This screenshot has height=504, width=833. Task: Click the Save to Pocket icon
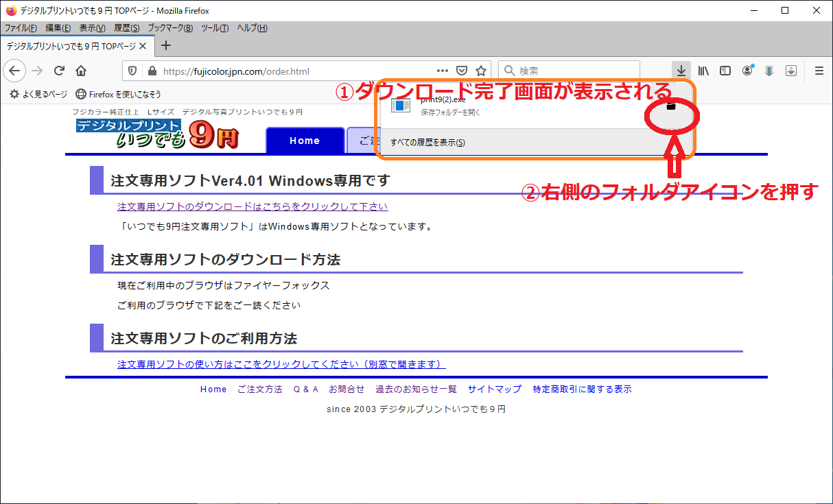(x=462, y=71)
